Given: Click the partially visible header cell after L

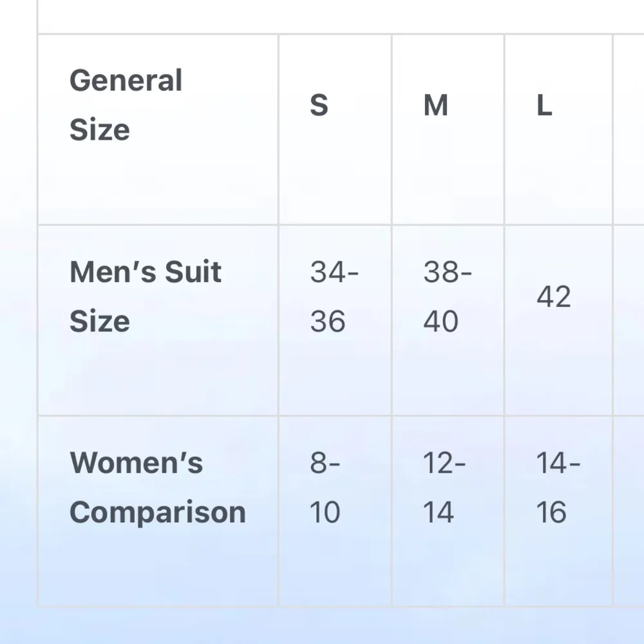Looking at the screenshot, I should coord(629,129).
